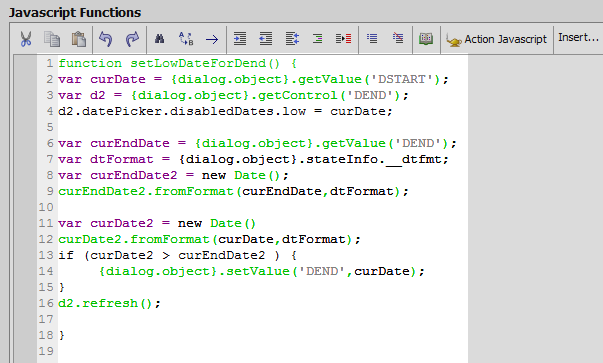Click the 'if (curDate2 > curEndDate2 )' condition

tap(169, 255)
